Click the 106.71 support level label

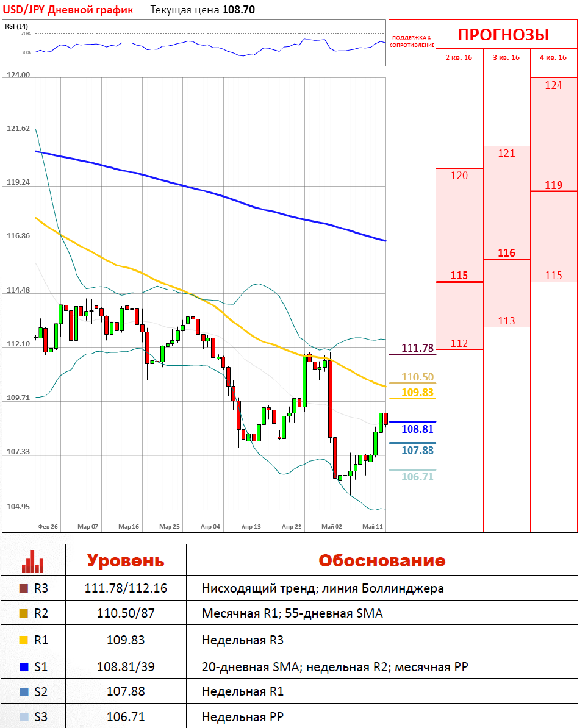(x=417, y=477)
